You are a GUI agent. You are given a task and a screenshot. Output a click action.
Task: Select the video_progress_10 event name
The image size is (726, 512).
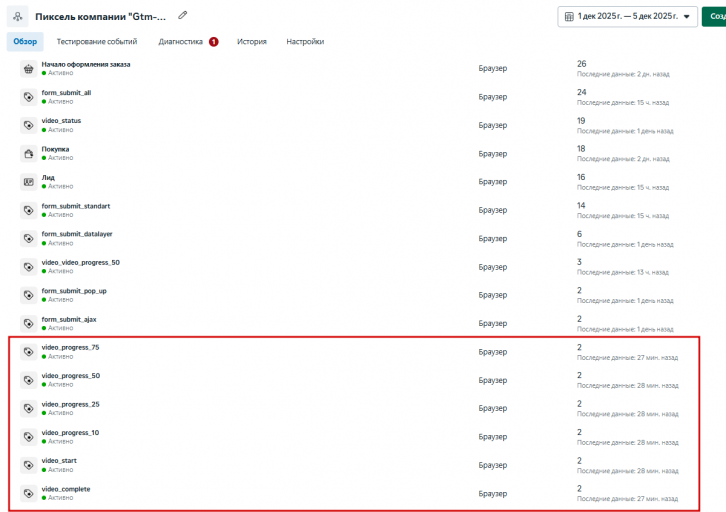[70, 432]
